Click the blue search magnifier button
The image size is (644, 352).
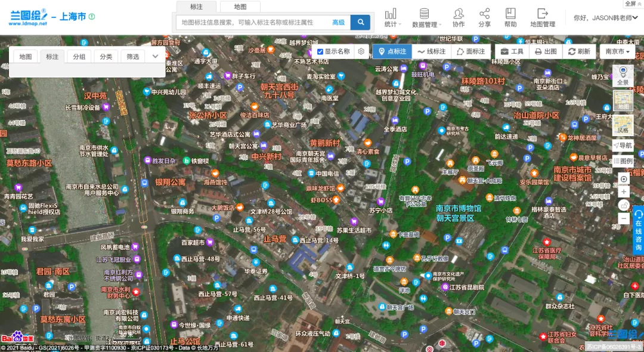(360, 22)
